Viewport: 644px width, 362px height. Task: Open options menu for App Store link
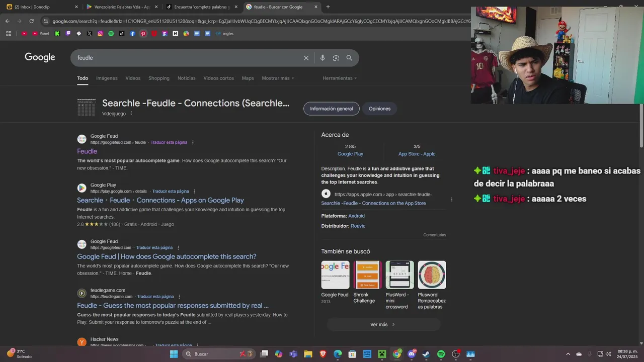(x=452, y=199)
